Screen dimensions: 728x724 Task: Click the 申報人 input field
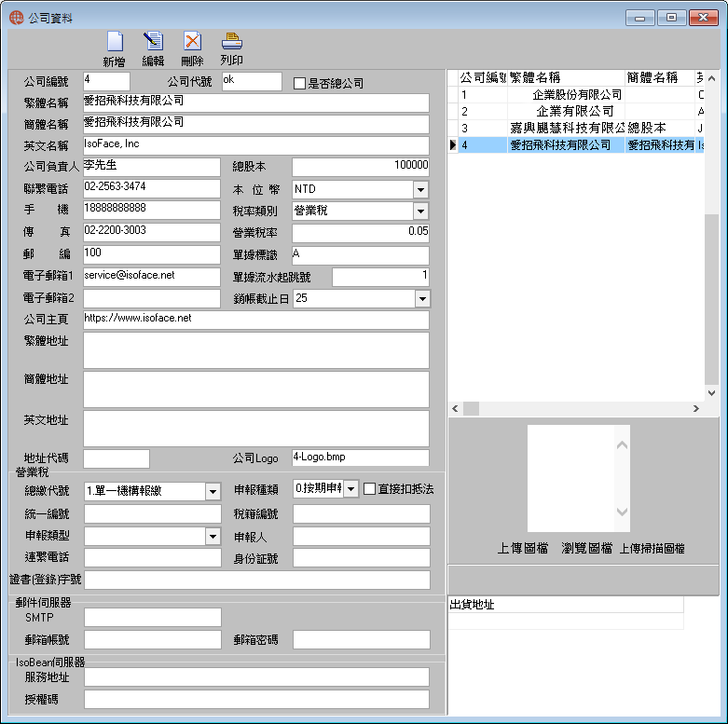(x=362, y=537)
